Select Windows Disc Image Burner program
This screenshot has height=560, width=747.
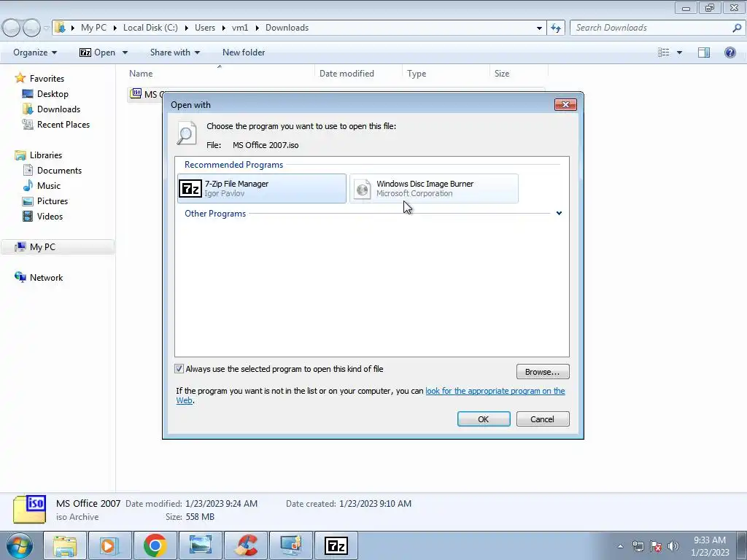434,189
